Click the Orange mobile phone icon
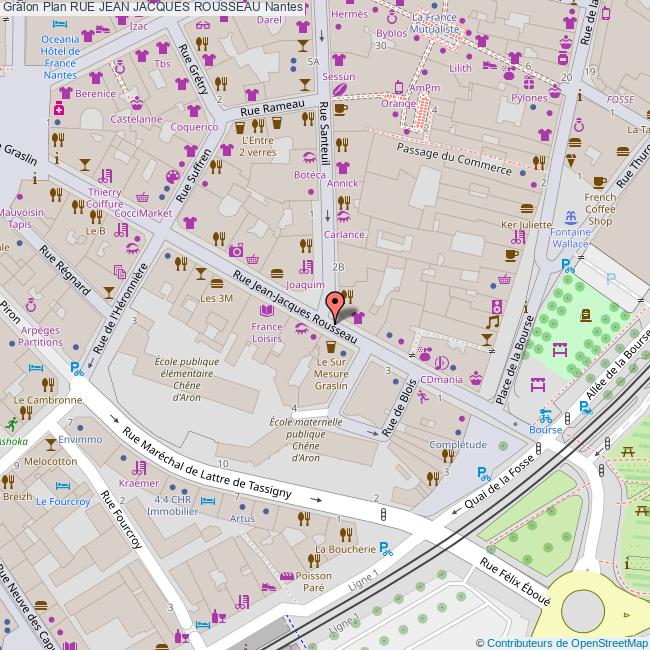 [399, 87]
